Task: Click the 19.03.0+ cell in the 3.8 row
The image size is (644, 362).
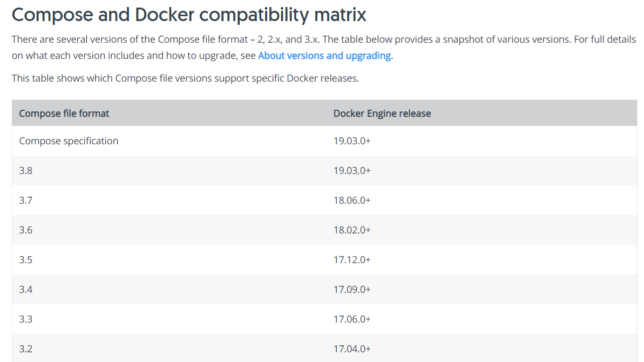Action: tap(352, 171)
